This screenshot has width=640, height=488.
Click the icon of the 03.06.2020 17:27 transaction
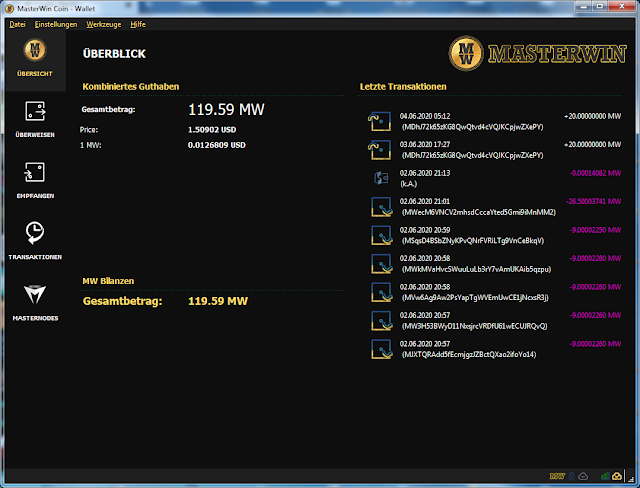tap(380, 150)
